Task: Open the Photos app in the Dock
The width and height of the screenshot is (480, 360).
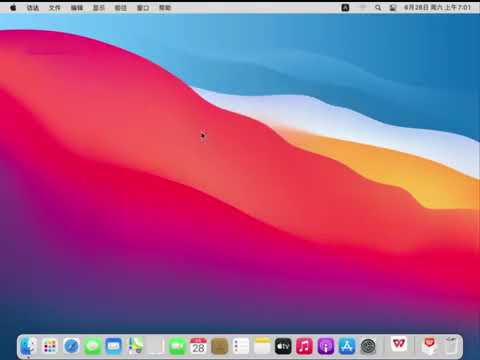Action: pyautogui.click(x=156, y=346)
